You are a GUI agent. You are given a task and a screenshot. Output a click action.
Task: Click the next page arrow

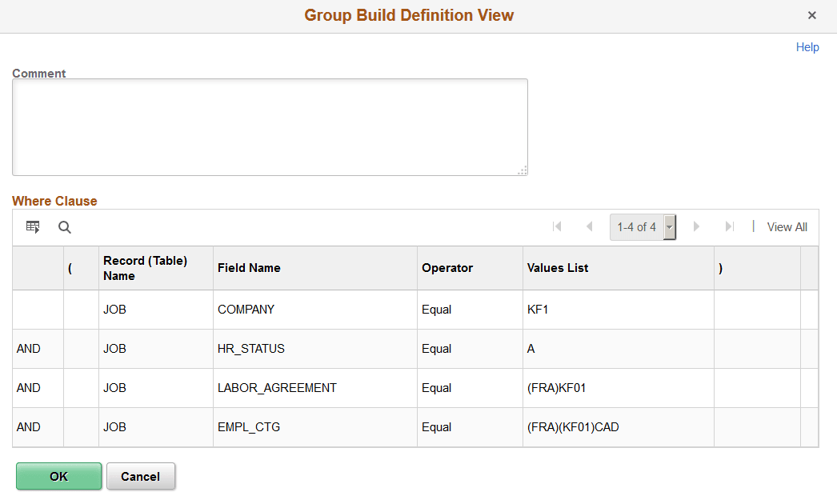(696, 227)
